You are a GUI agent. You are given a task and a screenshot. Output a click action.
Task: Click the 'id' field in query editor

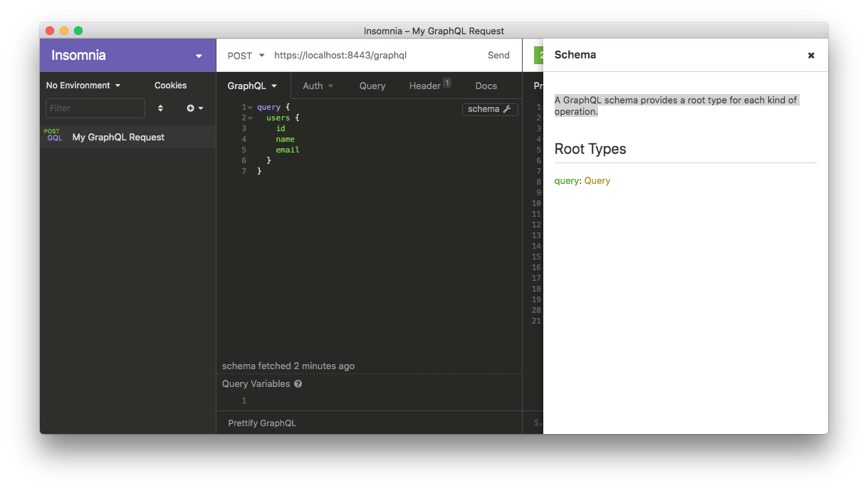(x=281, y=128)
